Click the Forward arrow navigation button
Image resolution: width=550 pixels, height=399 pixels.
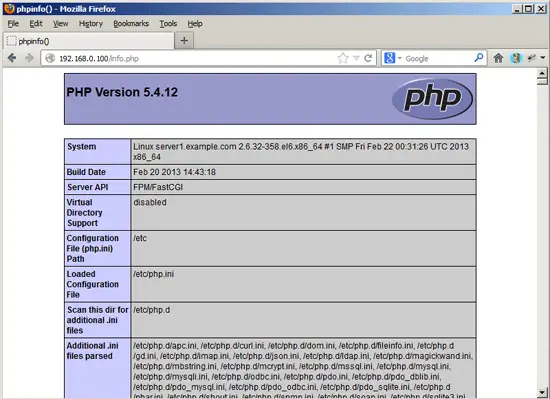(x=29, y=58)
